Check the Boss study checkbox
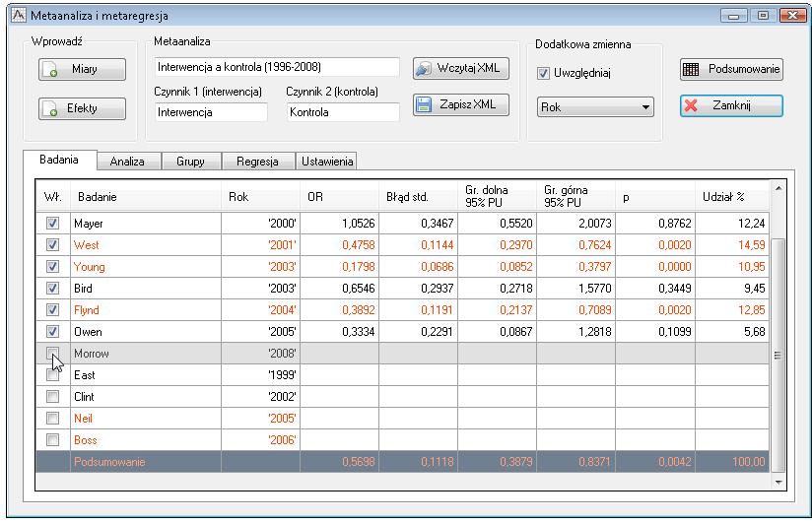This screenshot has height=524, width=812. click(52, 440)
